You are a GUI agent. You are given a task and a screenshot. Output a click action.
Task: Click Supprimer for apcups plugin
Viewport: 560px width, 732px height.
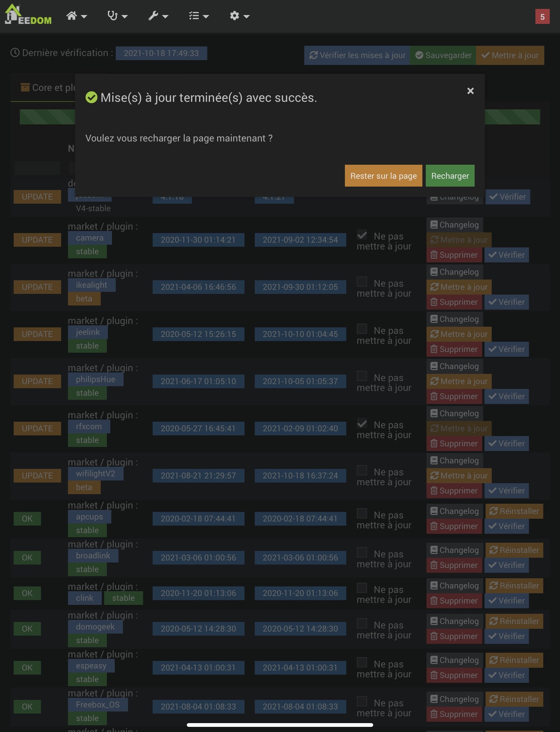coord(454,526)
